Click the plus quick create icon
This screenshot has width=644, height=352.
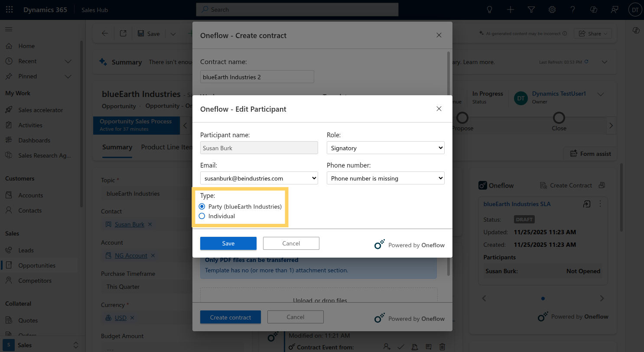click(511, 10)
